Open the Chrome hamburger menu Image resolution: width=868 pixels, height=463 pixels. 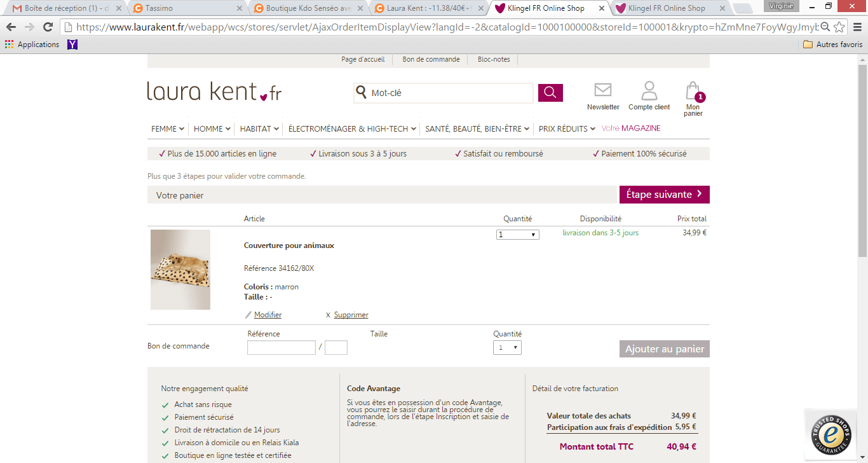pos(857,27)
